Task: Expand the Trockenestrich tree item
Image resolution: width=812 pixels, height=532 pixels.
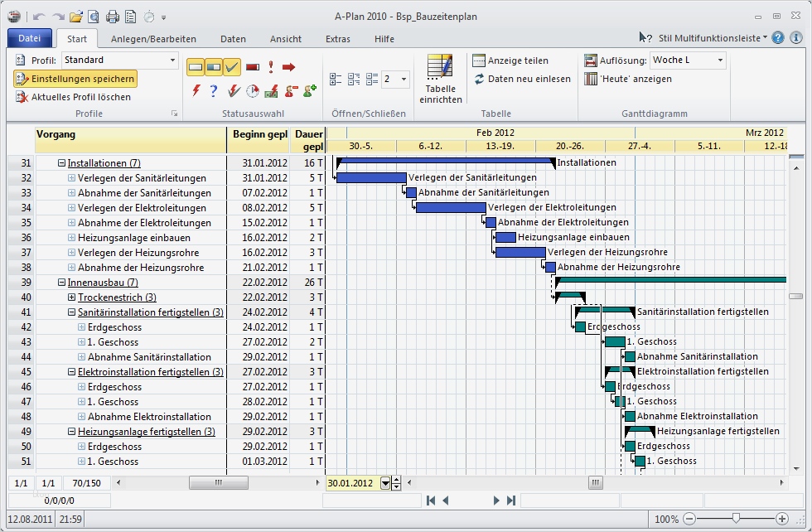Action: (x=71, y=297)
